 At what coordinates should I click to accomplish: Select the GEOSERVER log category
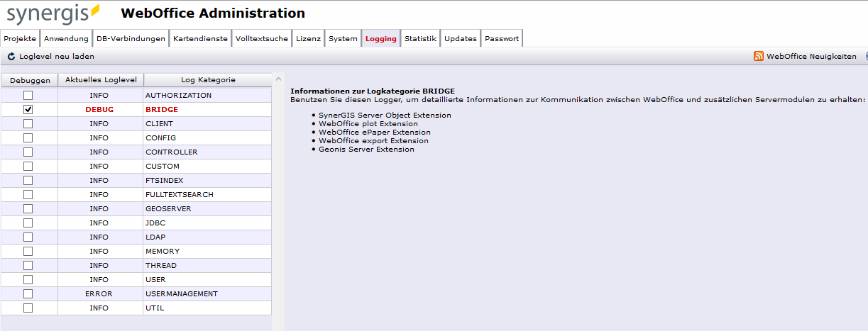[169, 208]
